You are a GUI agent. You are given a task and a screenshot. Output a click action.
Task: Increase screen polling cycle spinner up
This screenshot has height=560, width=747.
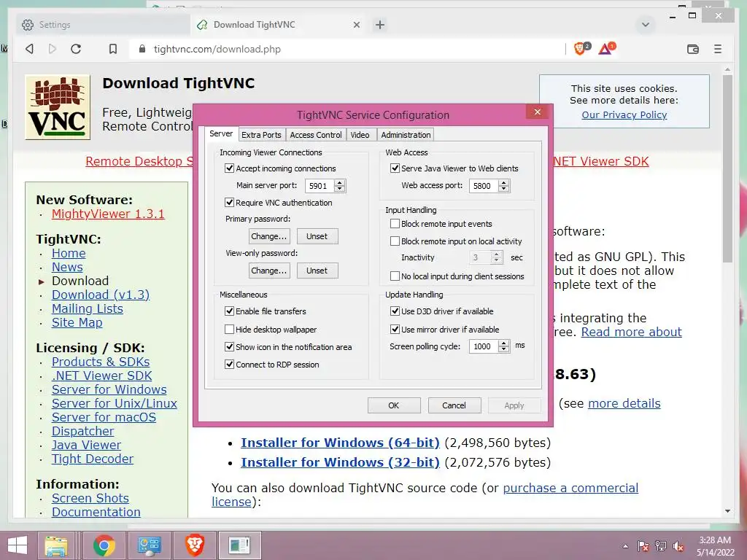coord(504,343)
